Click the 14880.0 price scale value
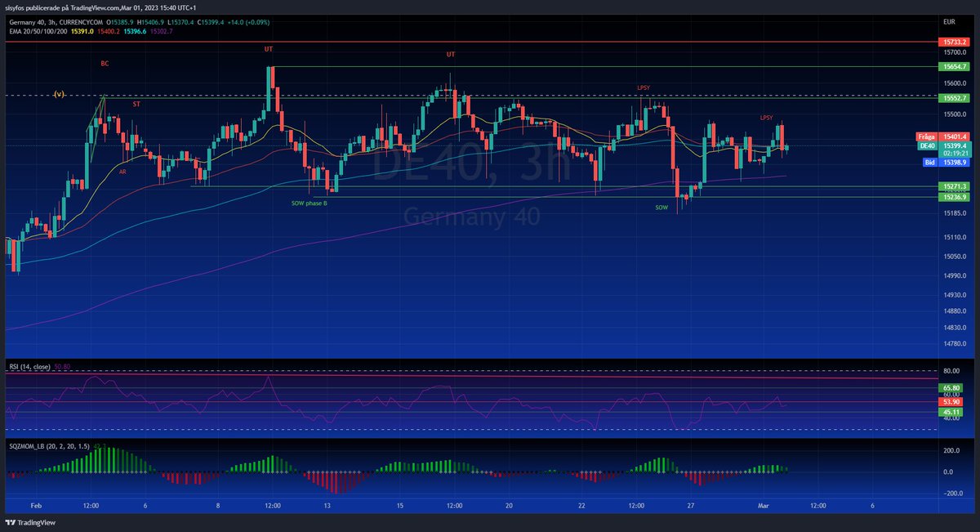Image resolution: width=980 pixels, height=532 pixels. (955, 311)
